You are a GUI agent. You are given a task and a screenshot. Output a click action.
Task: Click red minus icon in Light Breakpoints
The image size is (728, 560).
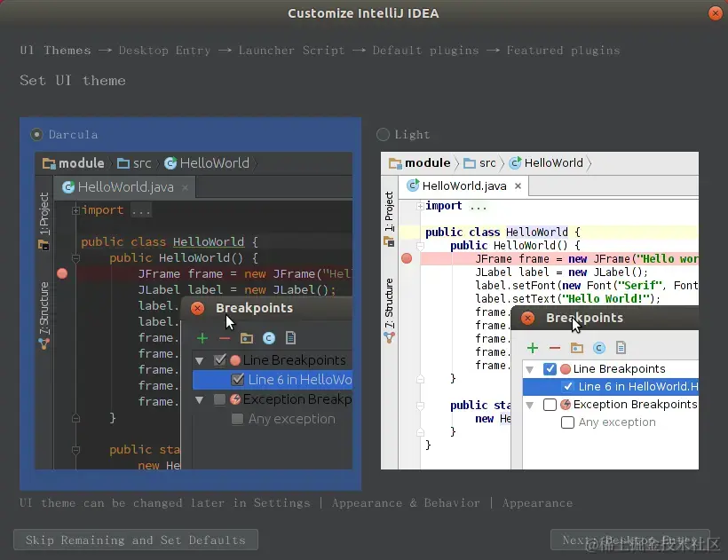click(554, 348)
